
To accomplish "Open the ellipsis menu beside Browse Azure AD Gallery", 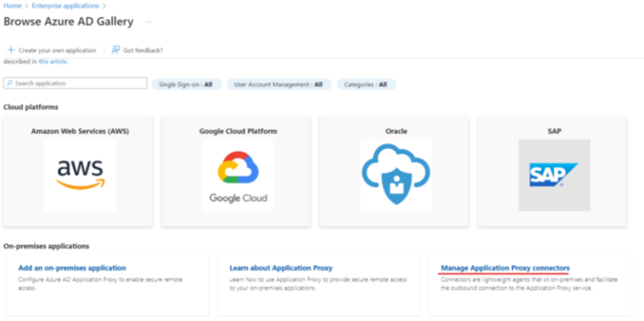I will click(x=149, y=22).
